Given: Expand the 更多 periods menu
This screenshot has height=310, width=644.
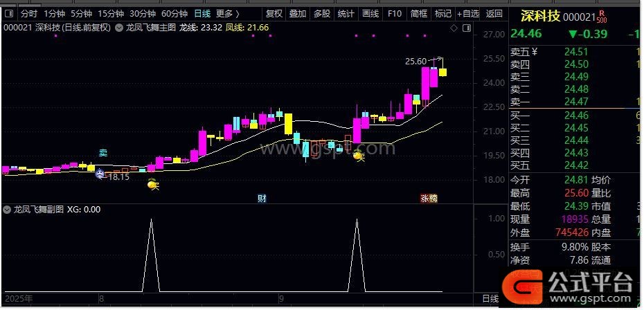Looking at the screenshot, I should [x=226, y=13].
